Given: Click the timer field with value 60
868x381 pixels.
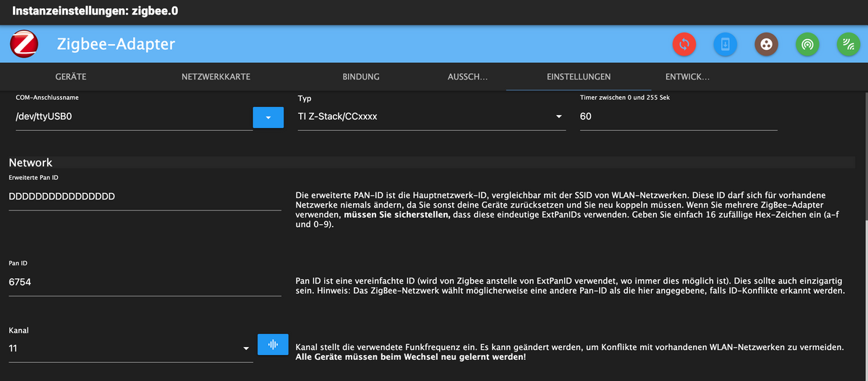Looking at the screenshot, I should pyautogui.click(x=678, y=116).
